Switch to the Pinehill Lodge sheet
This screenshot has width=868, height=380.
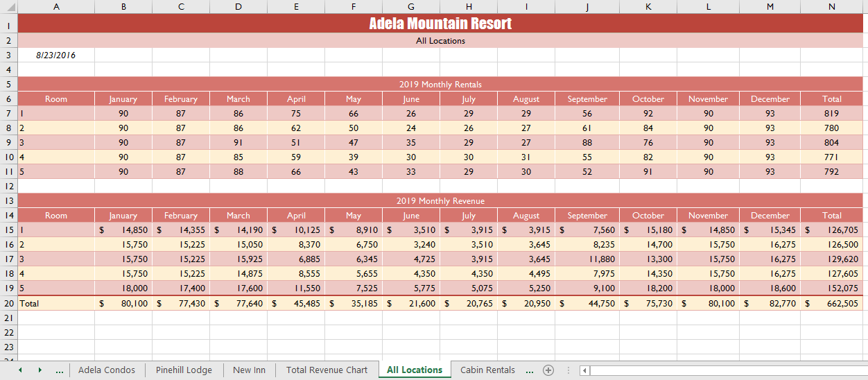[x=184, y=370]
